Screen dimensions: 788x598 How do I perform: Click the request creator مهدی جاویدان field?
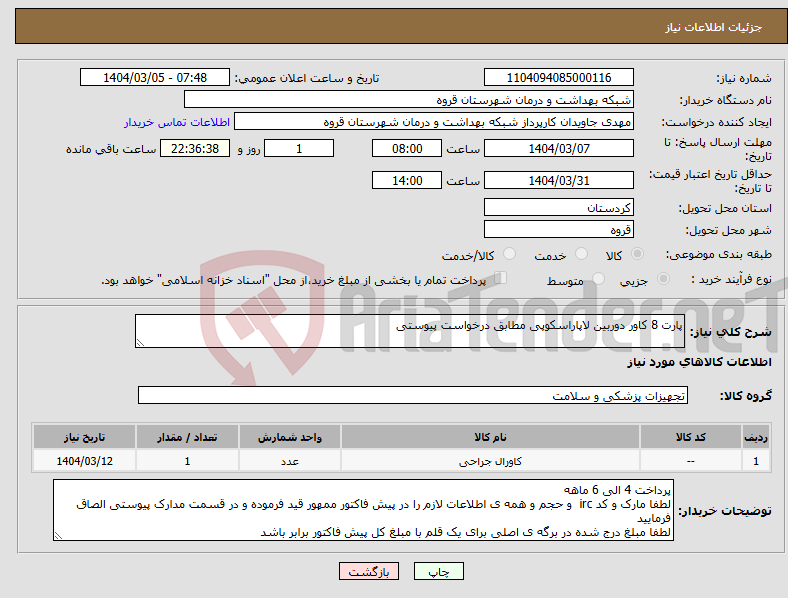pyautogui.click(x=434, y=122)
